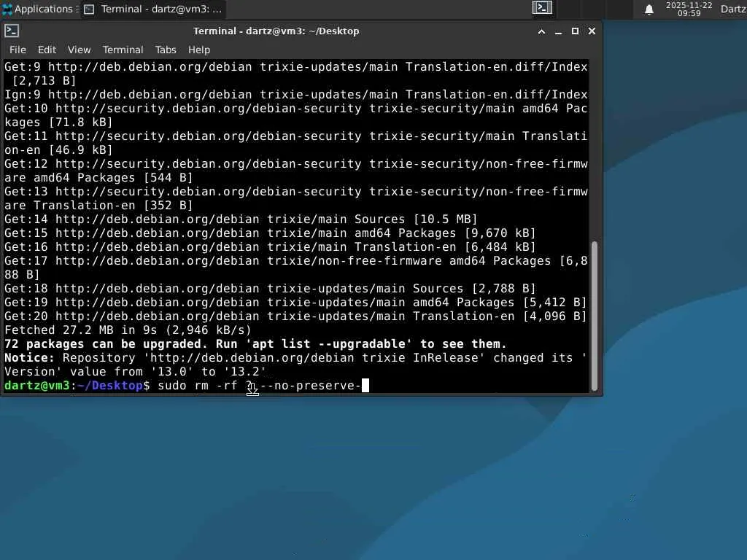Click the terminal launcher icon in top panel
The width and height of the screenshot is (747, 560).
542,7
